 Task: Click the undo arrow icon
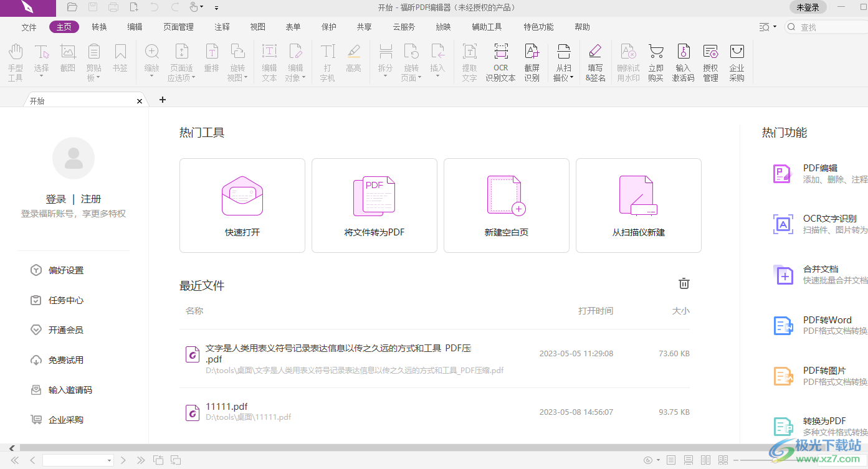155,7
